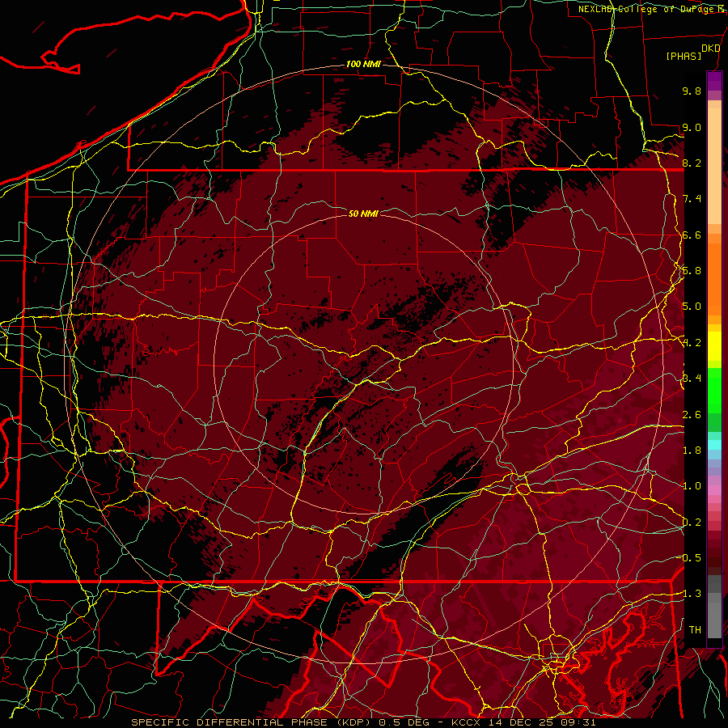The height and width of the screenshot is (728, 728).
Task: Click the TH threshold label on the scale
Action: pos(695,630)
